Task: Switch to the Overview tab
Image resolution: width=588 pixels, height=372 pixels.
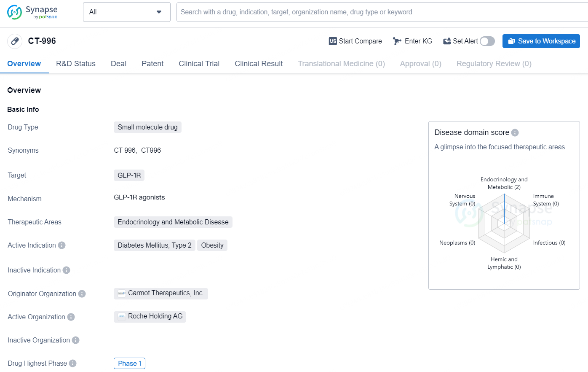Action: click(24, 64)
